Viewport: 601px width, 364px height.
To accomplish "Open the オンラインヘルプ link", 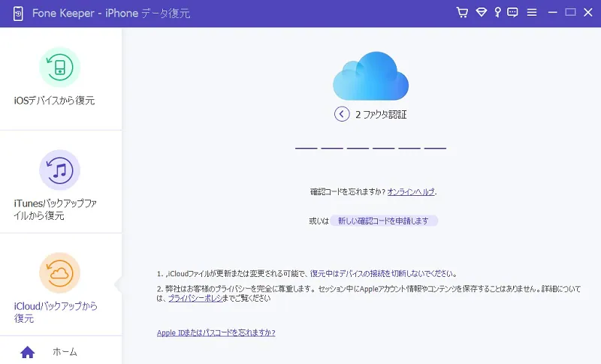I will point(411,192).
